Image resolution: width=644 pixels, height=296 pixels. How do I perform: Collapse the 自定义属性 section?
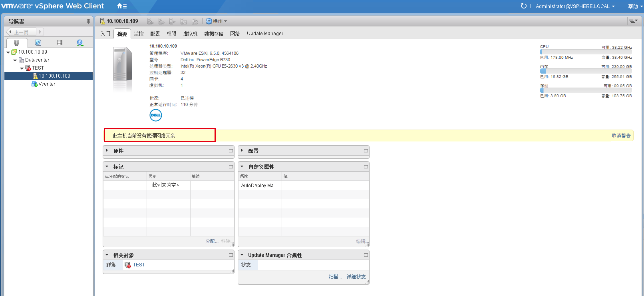(x=242, y=167)
